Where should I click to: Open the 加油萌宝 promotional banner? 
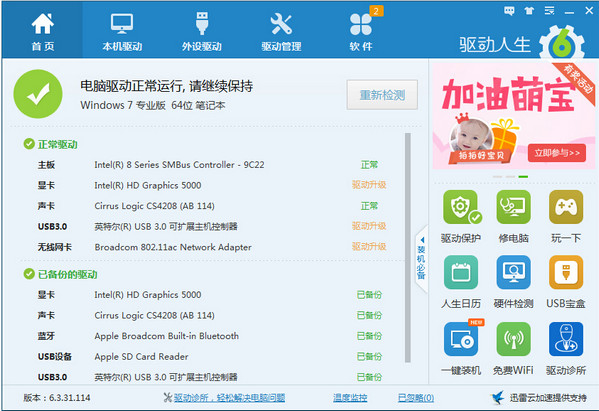pyautogui.click(x=514, y=117)
